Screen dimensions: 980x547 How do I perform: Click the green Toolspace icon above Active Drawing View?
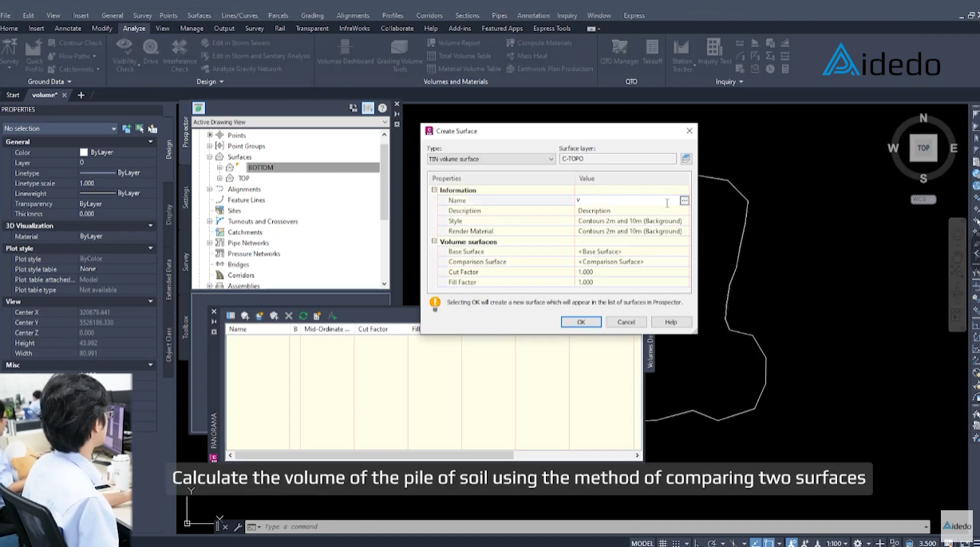(x=199, y=108)
